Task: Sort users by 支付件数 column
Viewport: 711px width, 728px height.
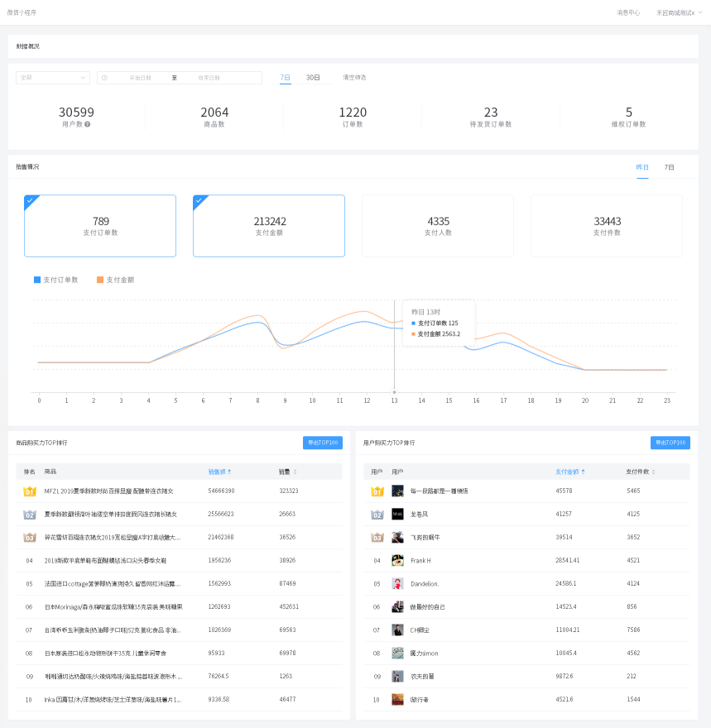Action: [x=641, y=472]
